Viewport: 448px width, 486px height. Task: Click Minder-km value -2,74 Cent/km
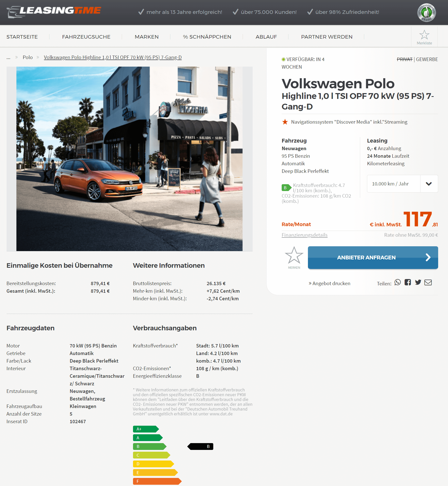pyautogui.click(x=222, y=299)
